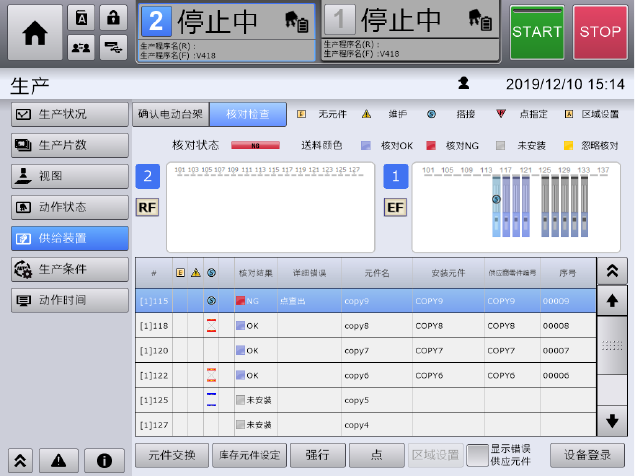Select the blue stage 1 number button
635x476 pixels.
pyautogui.click(x=396, y=176)
